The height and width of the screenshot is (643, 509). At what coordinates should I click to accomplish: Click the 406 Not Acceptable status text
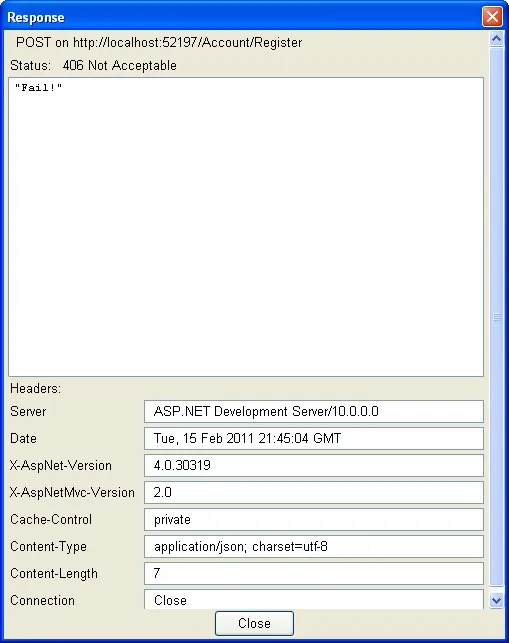[x=120, y=65]
